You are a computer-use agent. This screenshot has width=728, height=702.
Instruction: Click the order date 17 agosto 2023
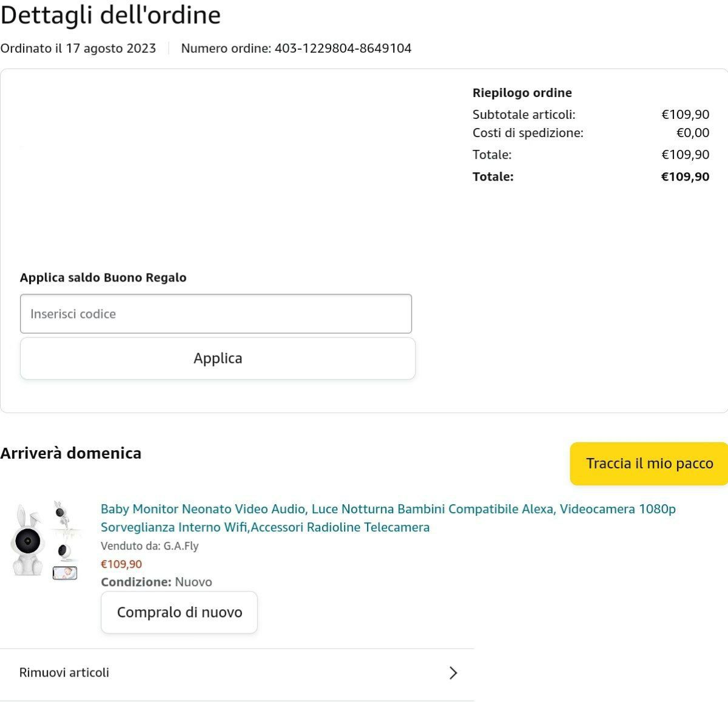tap(110, 49)
